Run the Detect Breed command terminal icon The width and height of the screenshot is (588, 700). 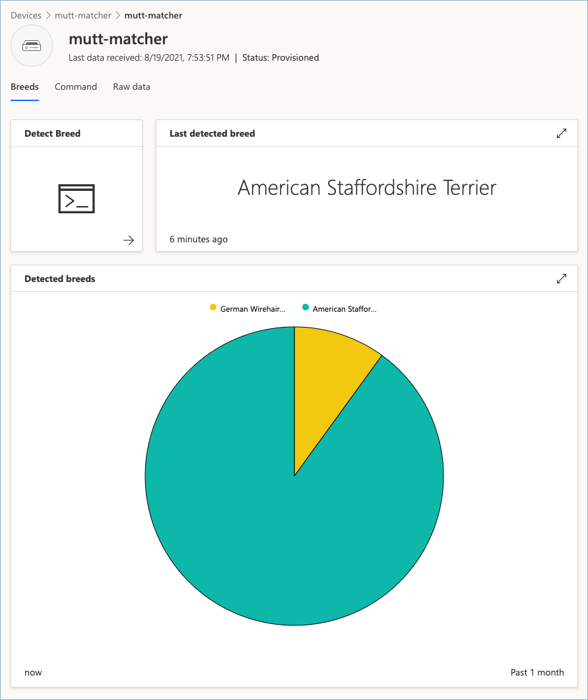77,199
